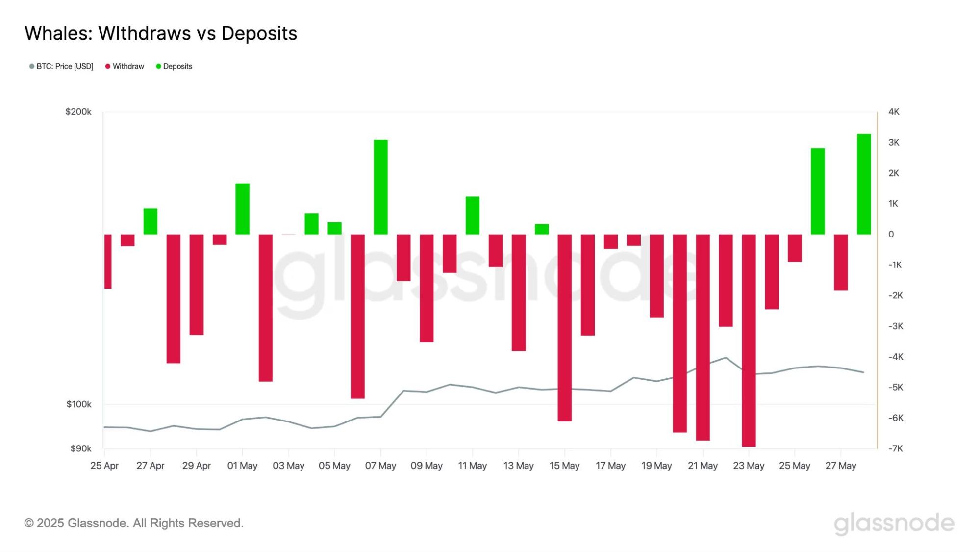Click the 11 May green deposit bar
Viewport: 980px width, 552px height.
(473, 215)
